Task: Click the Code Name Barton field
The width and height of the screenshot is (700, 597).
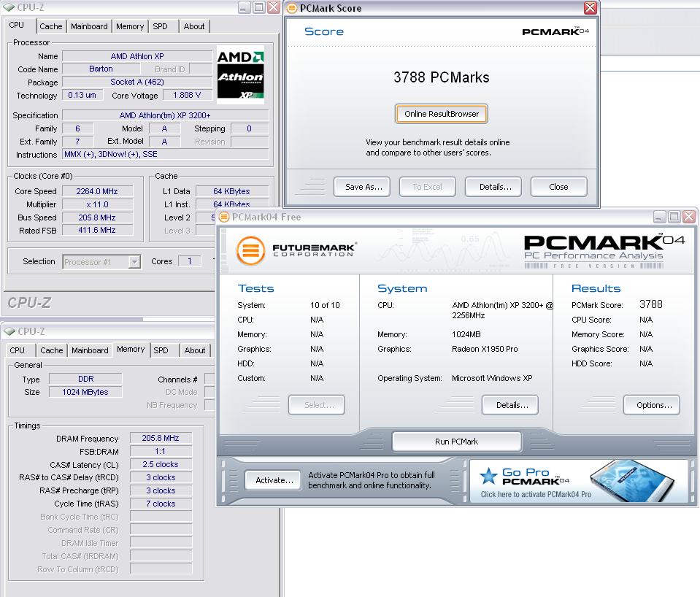Action: (x=101, y=69)
